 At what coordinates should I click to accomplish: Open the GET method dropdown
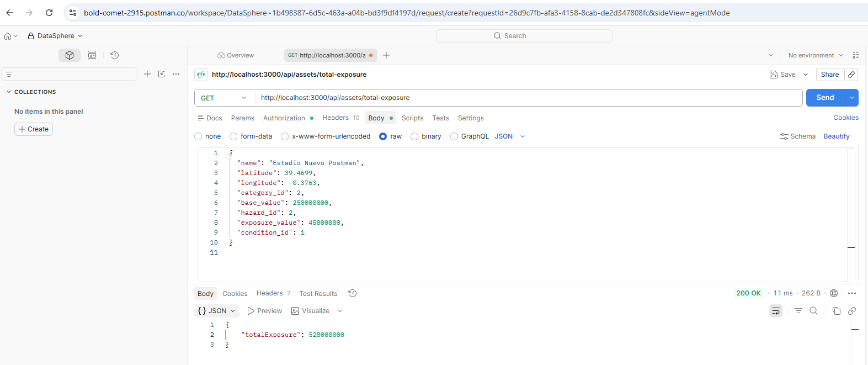(223, 98)
